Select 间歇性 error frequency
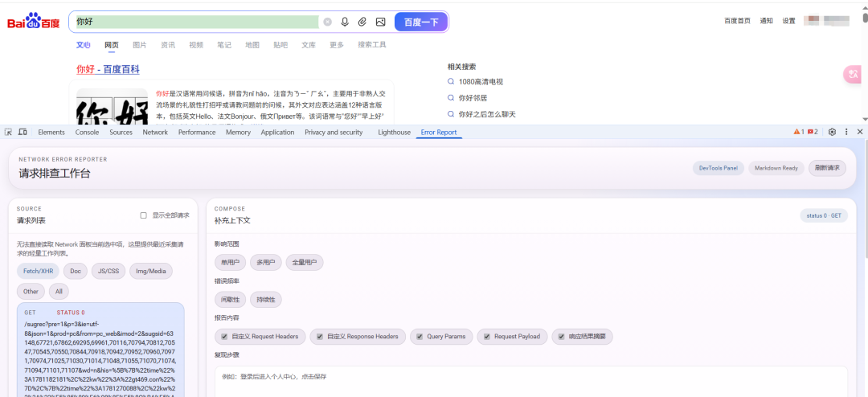868x397 pixels. 230,300
